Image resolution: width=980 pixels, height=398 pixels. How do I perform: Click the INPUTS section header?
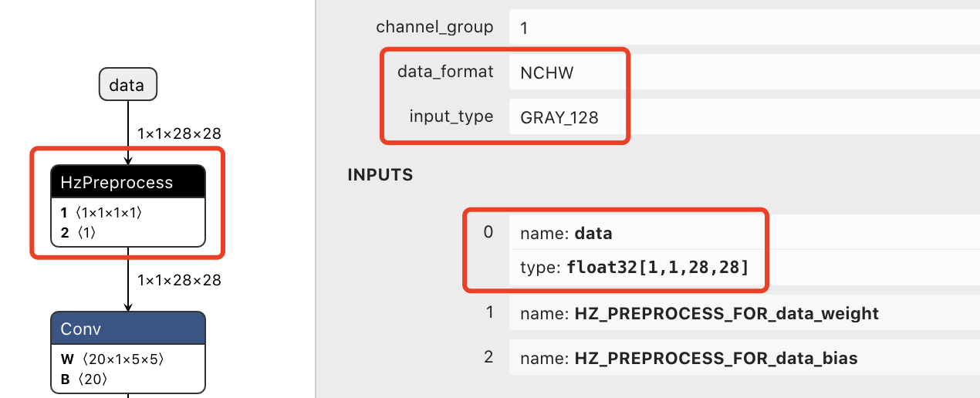pos(380,175)
